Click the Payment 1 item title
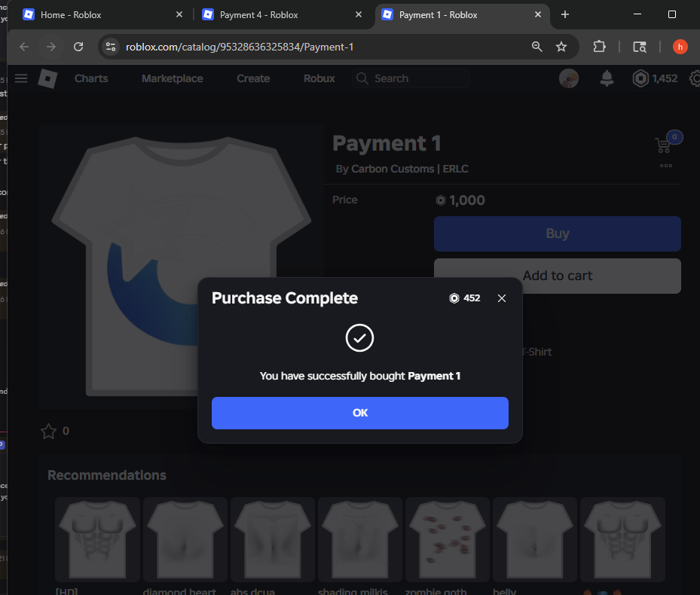Viewport: 700px width, 595px height. coord(387,144)
